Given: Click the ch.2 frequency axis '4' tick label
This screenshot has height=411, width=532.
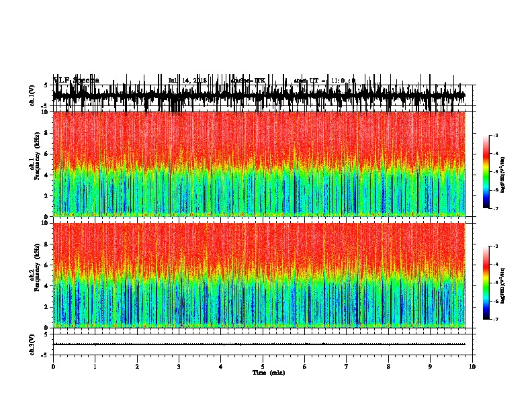Looking at the screenshot, I should [47, 286].
